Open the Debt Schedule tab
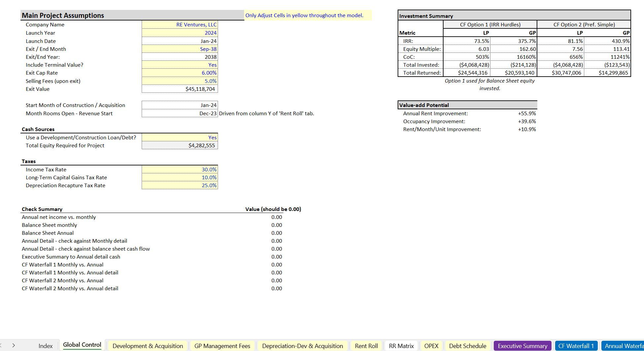 pos(468,346)
